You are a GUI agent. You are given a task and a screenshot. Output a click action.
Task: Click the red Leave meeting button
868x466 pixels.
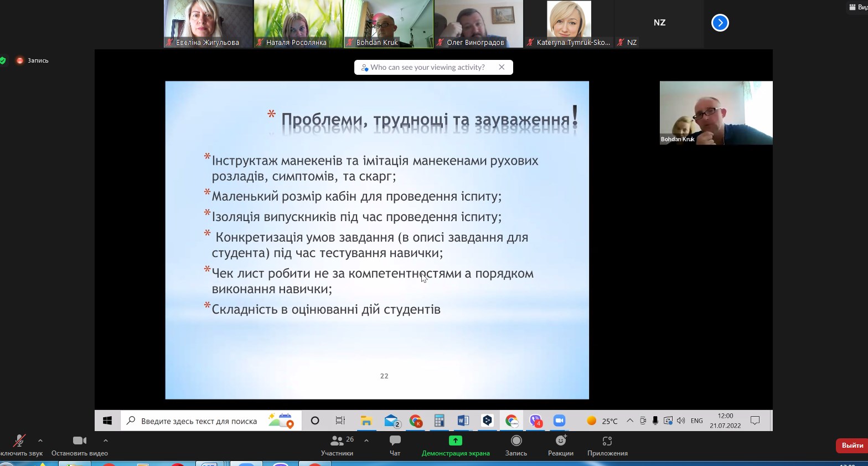click(x=851, y=445)
